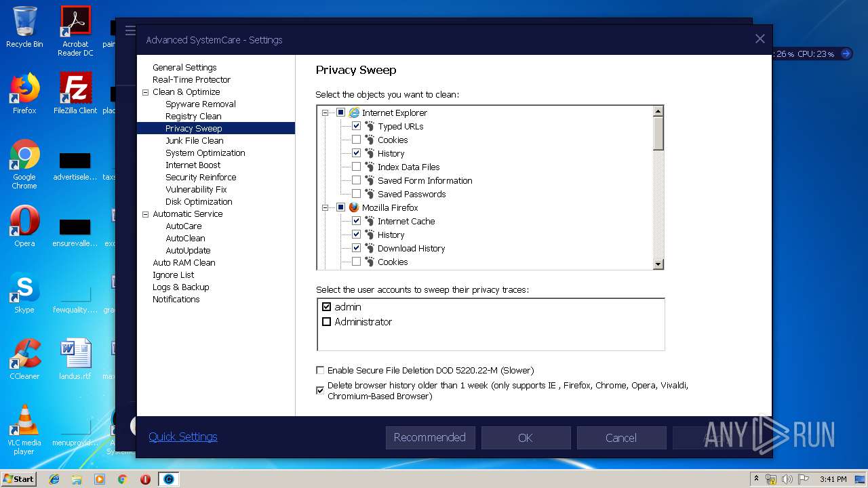Image resolution: width=868 pixels, height=488 pixels.
Task: Open Recycle Bin desktop icon
Action: [24, 27]
